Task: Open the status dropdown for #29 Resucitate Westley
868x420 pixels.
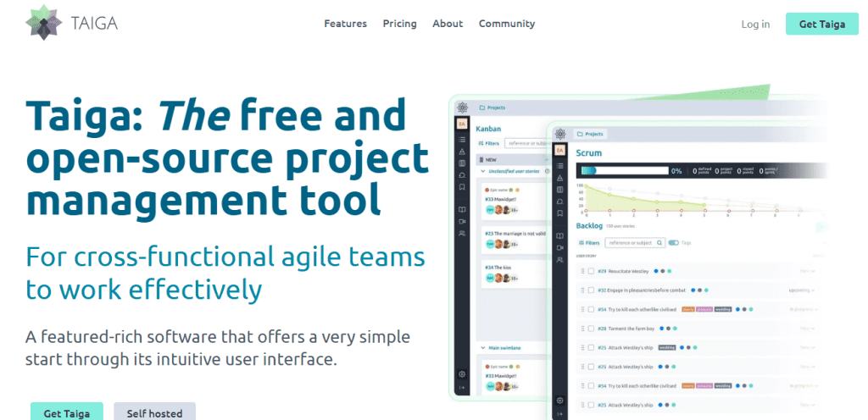Action: 808,271
